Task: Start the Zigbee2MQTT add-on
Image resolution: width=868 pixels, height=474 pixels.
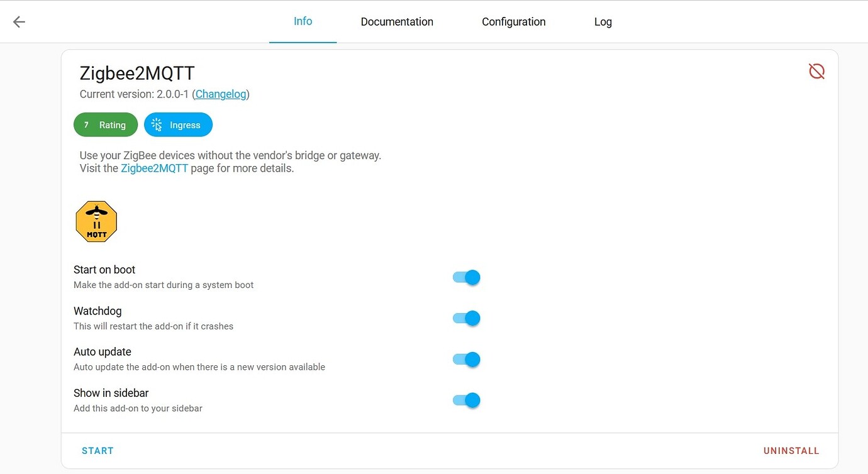Action: (97, 450)
